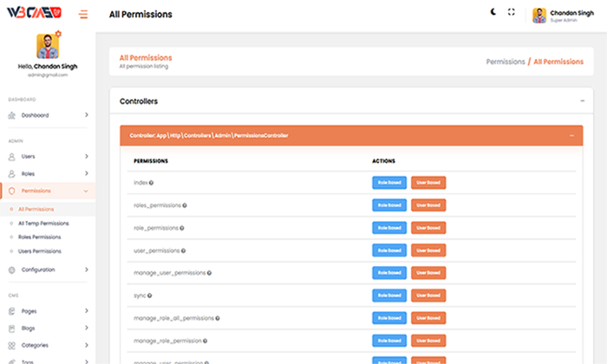This screenshot has height=364, width=607.
Task: Collapse the Controllers card
Action: pyautogui.click(x=582, y=101)
